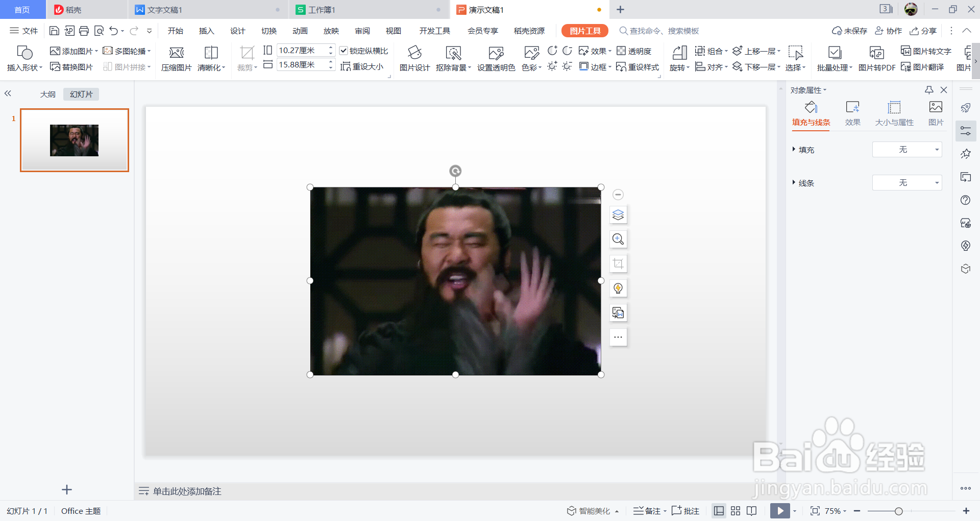Click the layers icon beside the image

618,215
